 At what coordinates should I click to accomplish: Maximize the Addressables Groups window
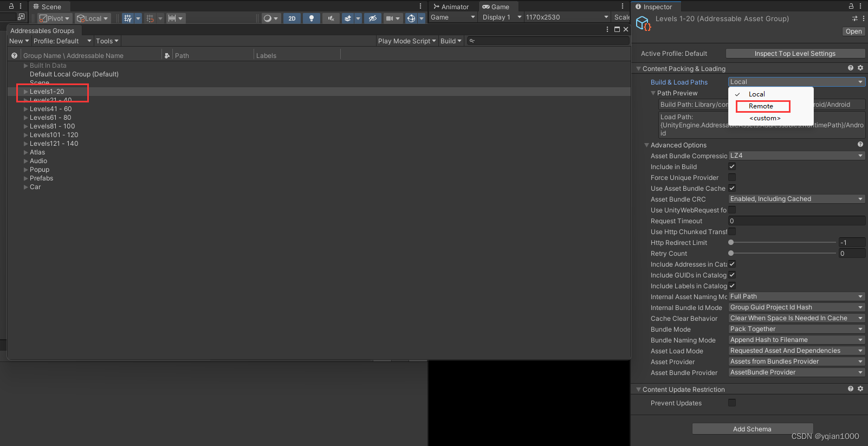(617, 29)
